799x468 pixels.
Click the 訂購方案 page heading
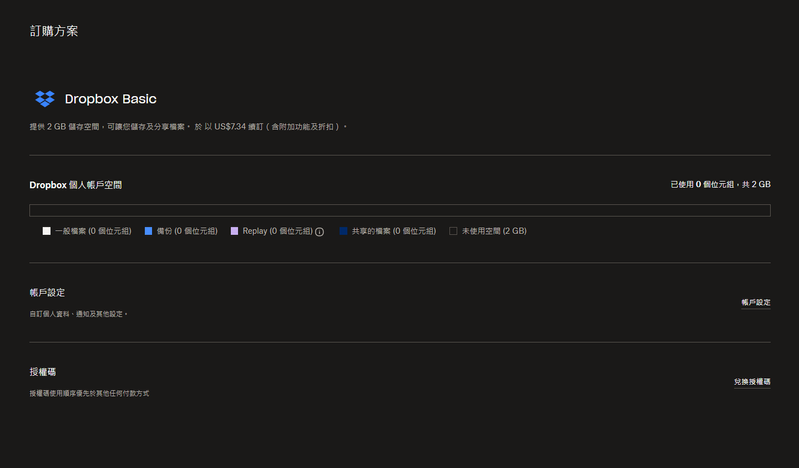(x=54, y=31)
